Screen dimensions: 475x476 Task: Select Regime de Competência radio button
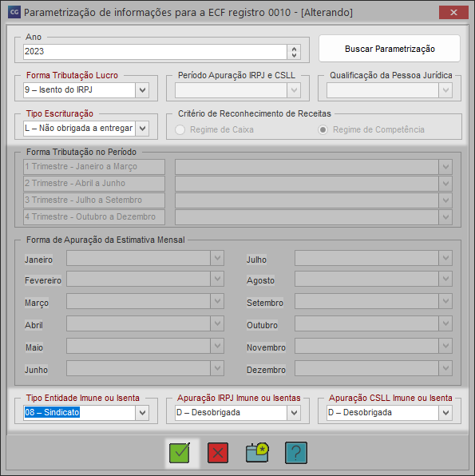coord(323,130)
